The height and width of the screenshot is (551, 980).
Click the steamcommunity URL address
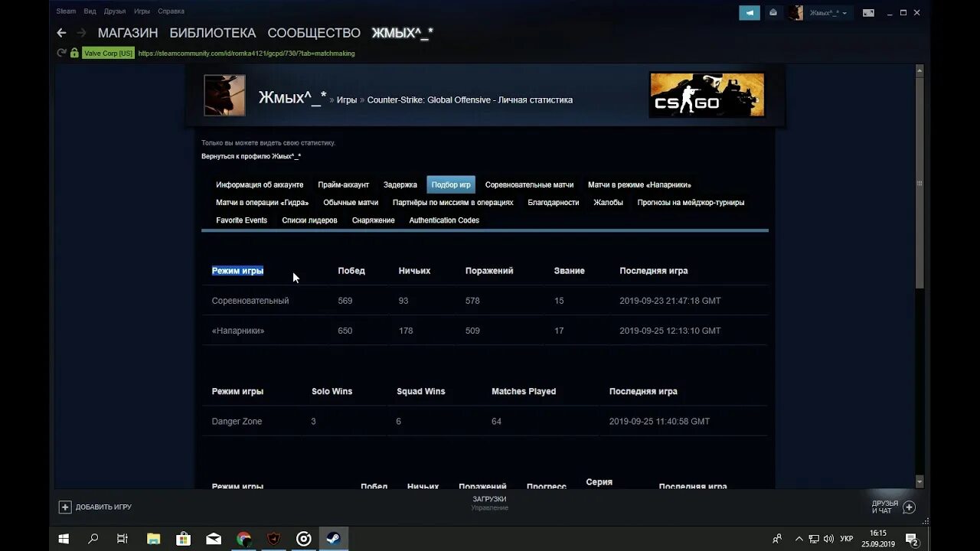coord(247,54)
